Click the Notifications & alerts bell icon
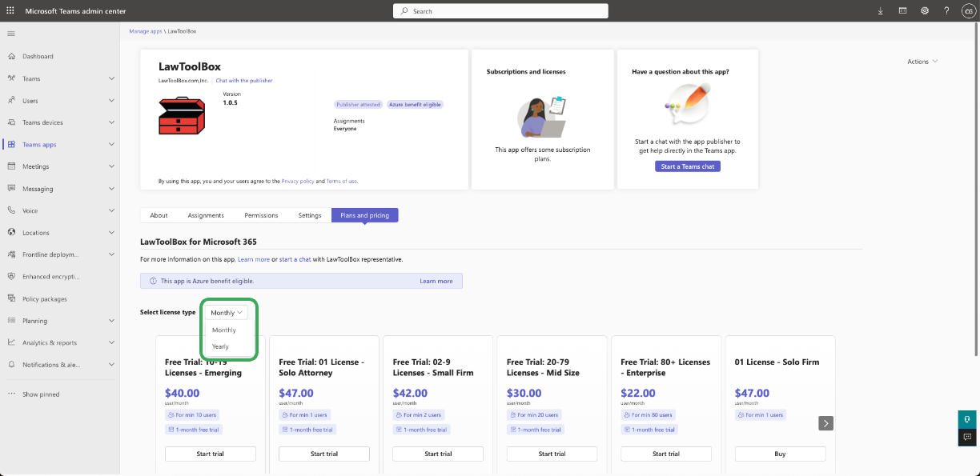Screen dimensions: 980x476 [11, 365]
